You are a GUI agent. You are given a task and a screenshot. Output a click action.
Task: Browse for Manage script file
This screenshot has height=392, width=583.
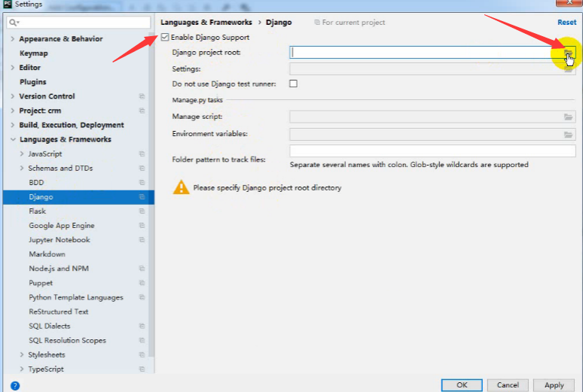click(568, 117)
